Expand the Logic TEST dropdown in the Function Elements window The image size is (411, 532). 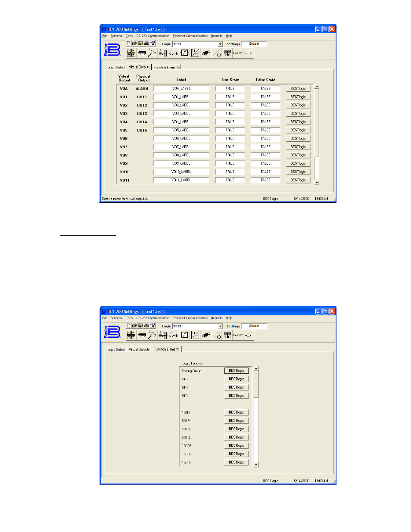[220, 326]
